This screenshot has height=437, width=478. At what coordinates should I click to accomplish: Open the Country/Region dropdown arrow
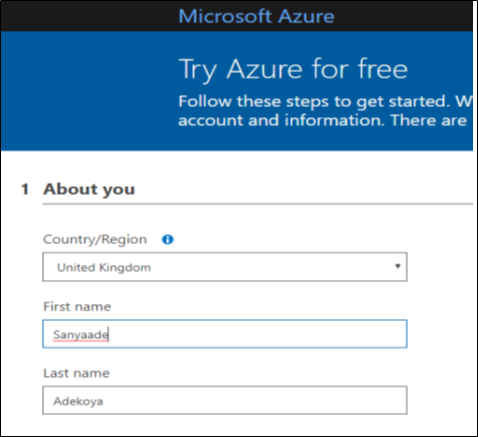397,266
